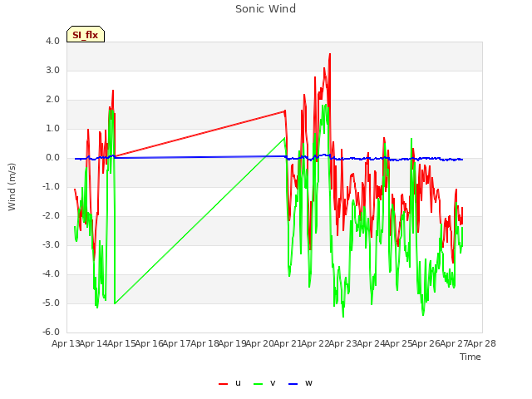The height and width of the screenshot is (399, 532).
Task: Click the -2.0 y-axis tick label
Action: point(51,216)
